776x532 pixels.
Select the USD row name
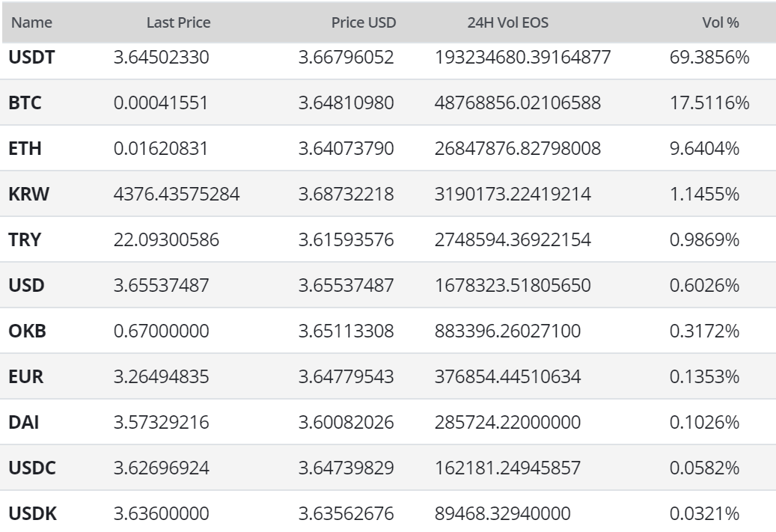tap(27, 286)
